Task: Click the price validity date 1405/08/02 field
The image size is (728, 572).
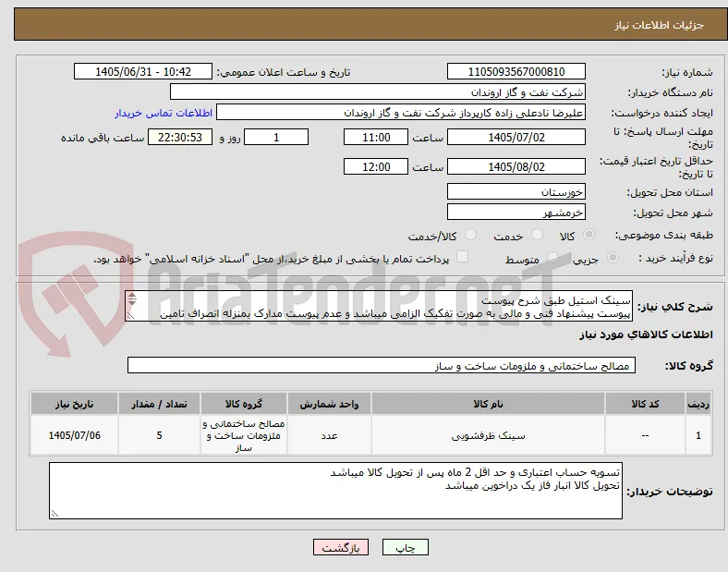Action: pos(516,166)
